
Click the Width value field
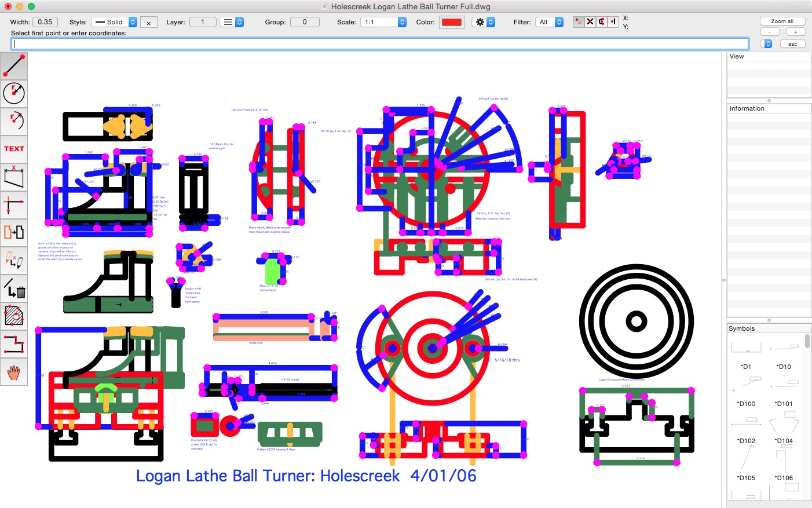coord(45,22)
